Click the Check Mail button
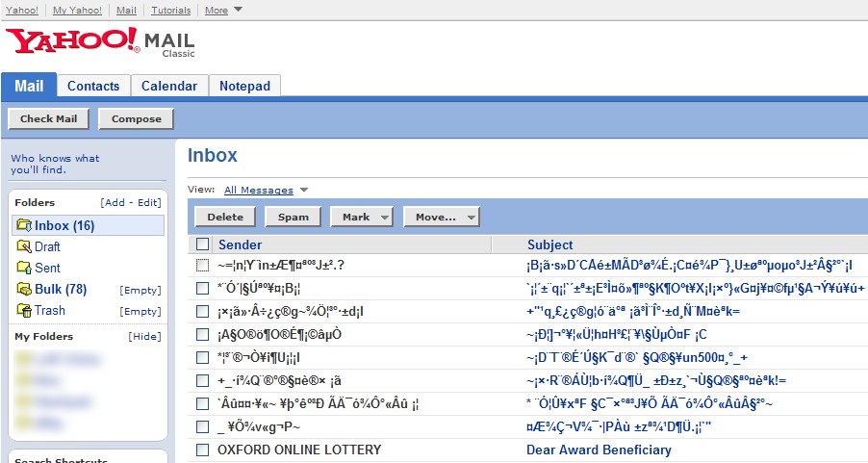Screen dimensions: 868x463 pyautogui.click(x=49, y=118)
